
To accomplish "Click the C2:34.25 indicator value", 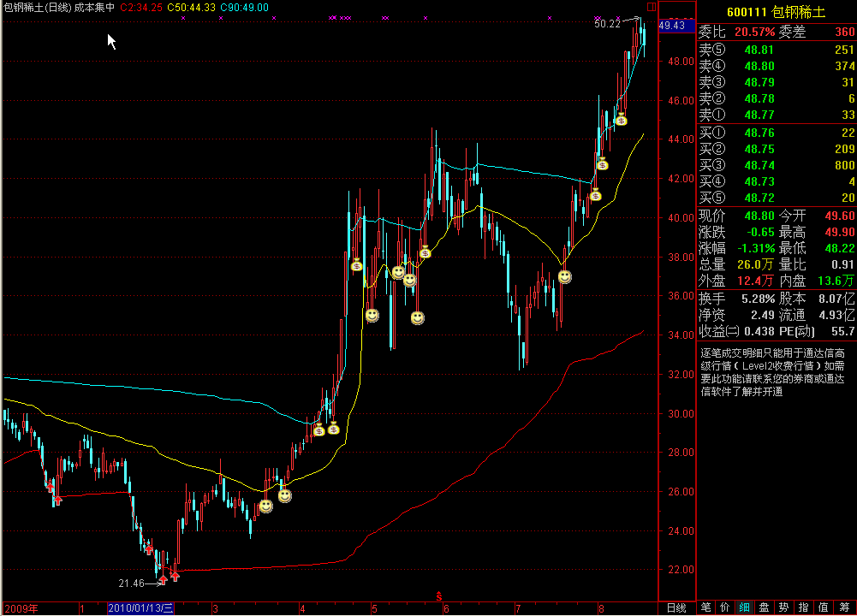I will [x=141, y=8].
